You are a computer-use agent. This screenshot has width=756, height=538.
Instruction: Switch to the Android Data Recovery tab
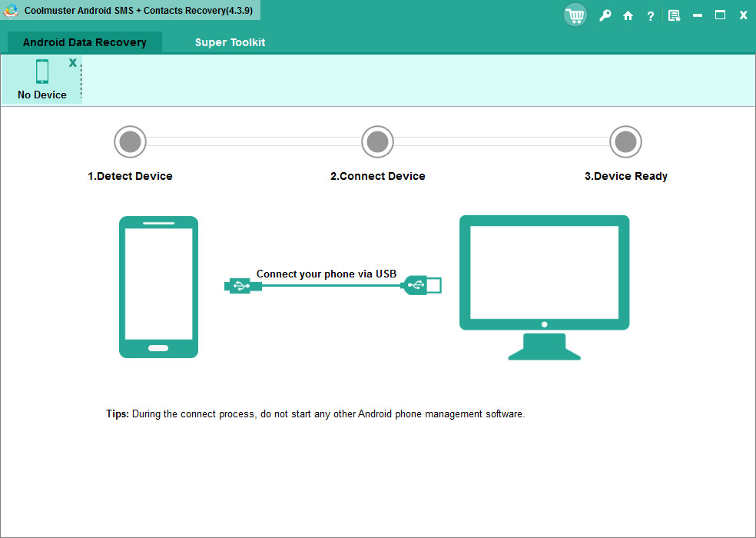coord(85,42)
